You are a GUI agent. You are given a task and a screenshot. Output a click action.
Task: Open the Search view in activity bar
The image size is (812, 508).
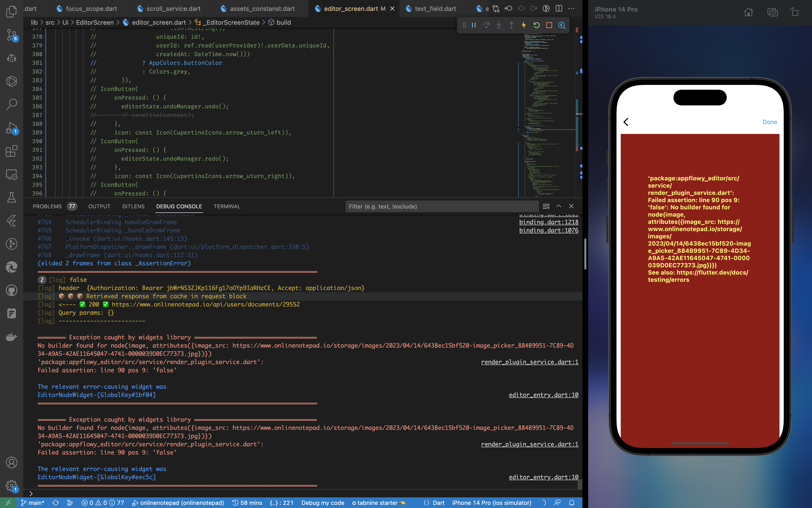click(11, 105)
